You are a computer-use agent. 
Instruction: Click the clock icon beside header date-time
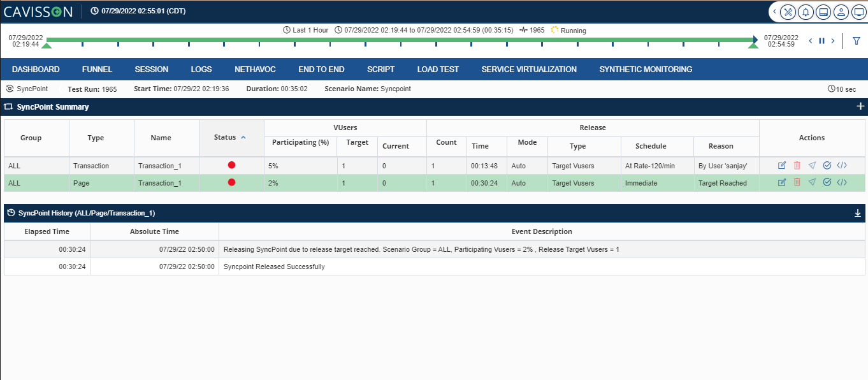[95, 11]
